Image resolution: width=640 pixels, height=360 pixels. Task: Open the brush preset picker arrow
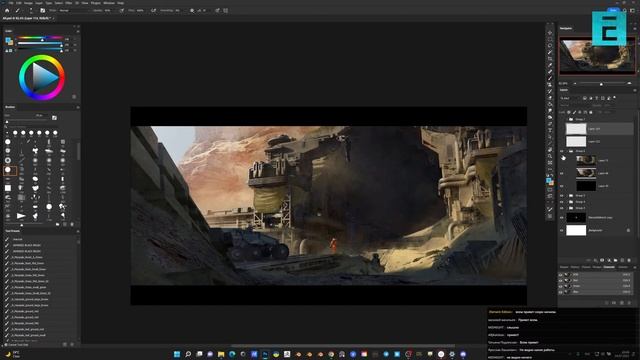click(x=36, y=11)
